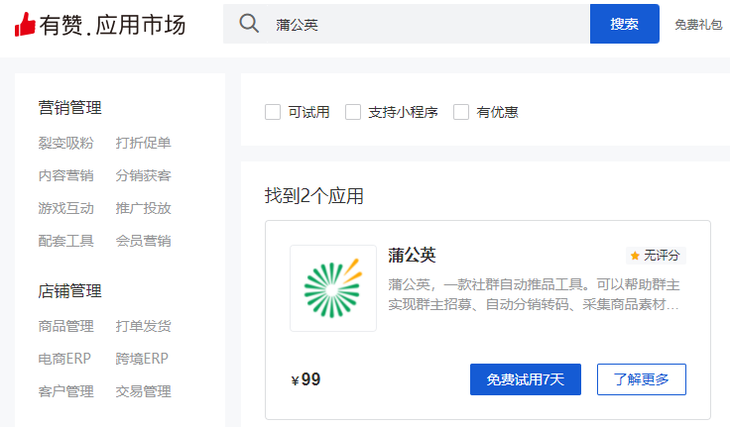Open the 跨境ERP category

[x=142, y=359]
